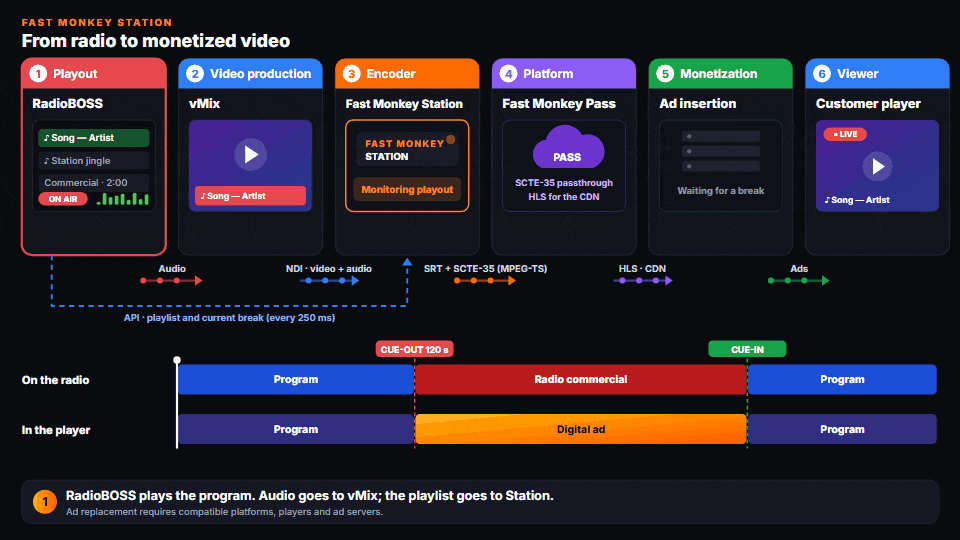This screenshot has width=960, height=540.
Task: Click step number 4 circle on Platform
Action: click(508, 73)
